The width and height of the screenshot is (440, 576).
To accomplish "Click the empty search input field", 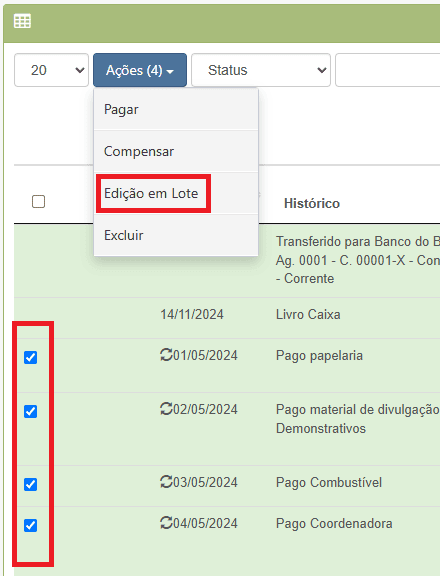I will [388, 70].
